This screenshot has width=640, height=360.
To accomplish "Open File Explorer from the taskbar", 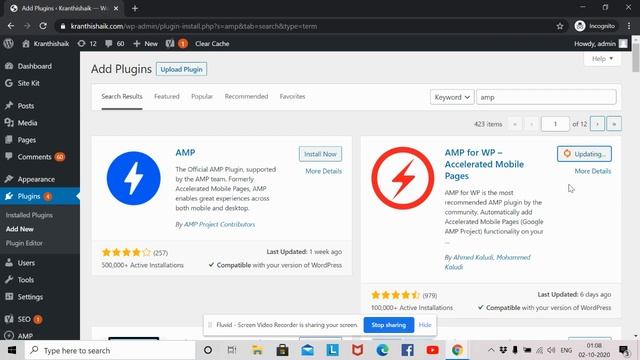I will 257,350.
